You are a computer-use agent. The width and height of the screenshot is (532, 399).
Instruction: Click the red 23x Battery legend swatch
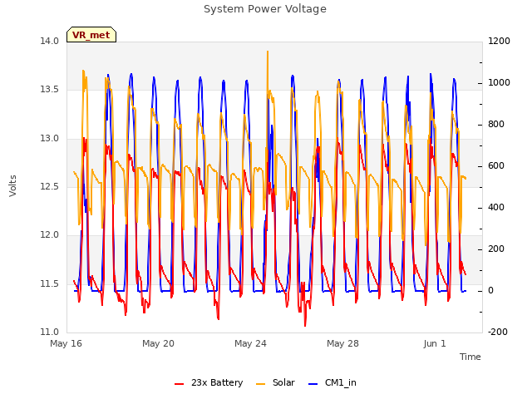(x=180, y=384)
